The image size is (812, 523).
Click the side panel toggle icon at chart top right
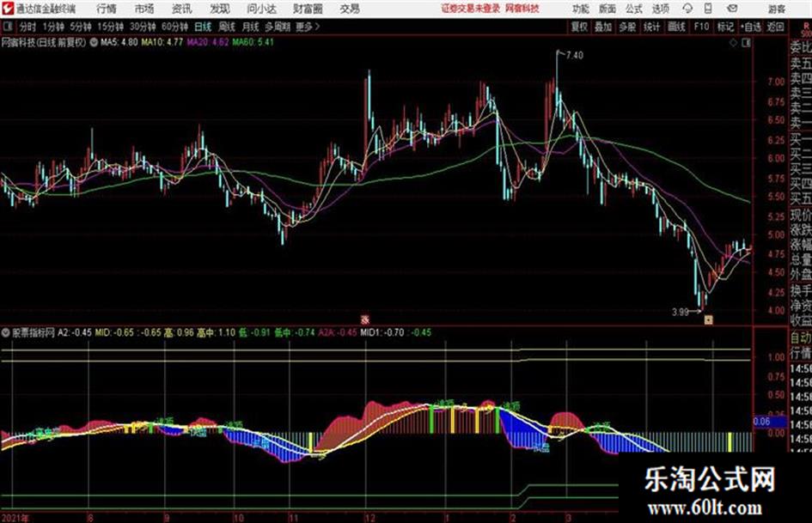[746, 43]
